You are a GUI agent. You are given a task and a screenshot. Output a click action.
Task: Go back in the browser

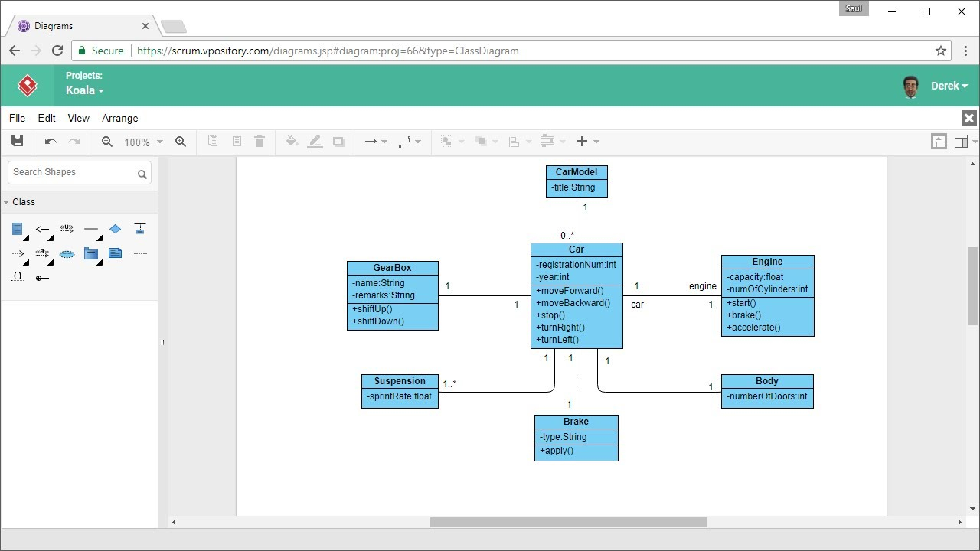[15, 51]
